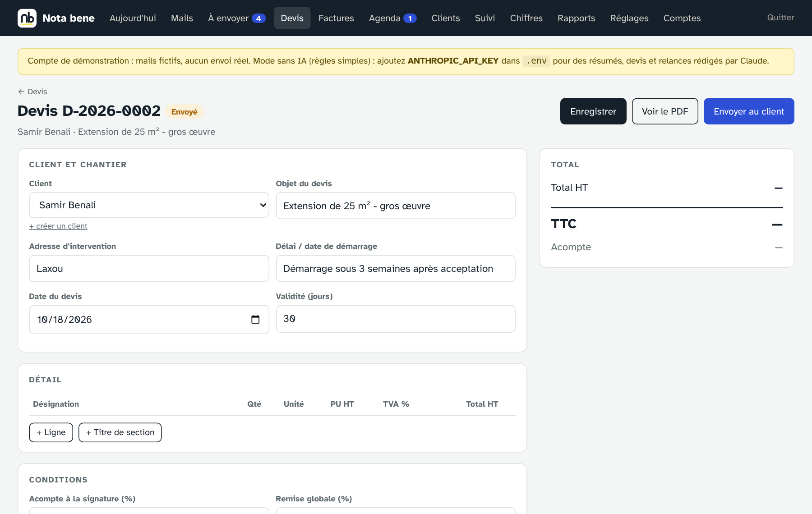Click the créer un client link
This screenshot has width=812, height=514.
58,226
